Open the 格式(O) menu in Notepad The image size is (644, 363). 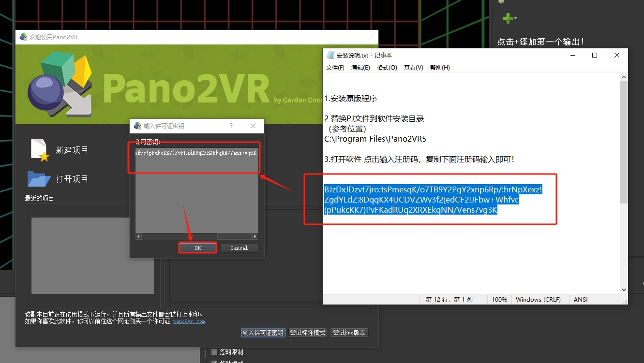(x=387, y=68)
